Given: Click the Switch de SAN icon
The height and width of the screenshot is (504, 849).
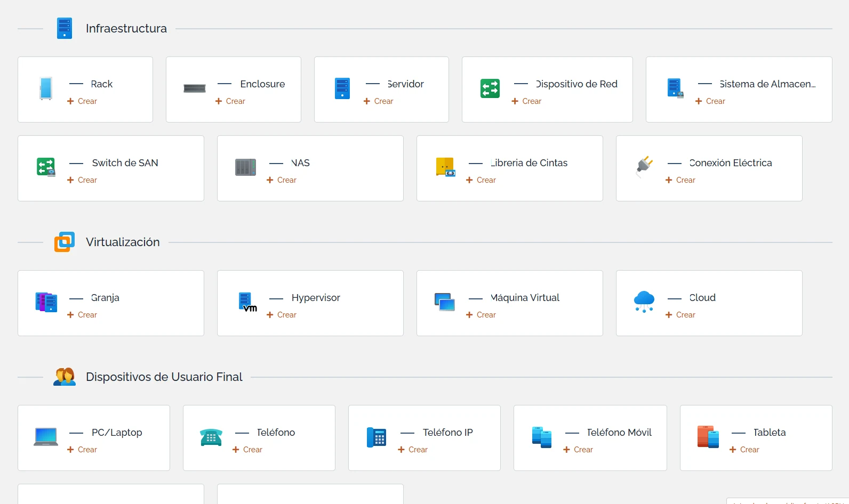Looking at the screenshot, I should pyautogui.click(x=46, y=167).
